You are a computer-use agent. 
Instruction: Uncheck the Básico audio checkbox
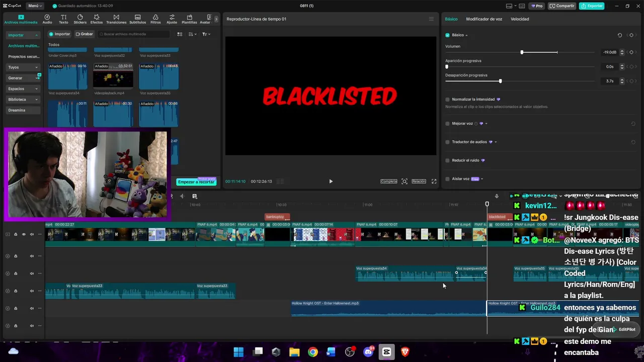(x=447, y=35)
